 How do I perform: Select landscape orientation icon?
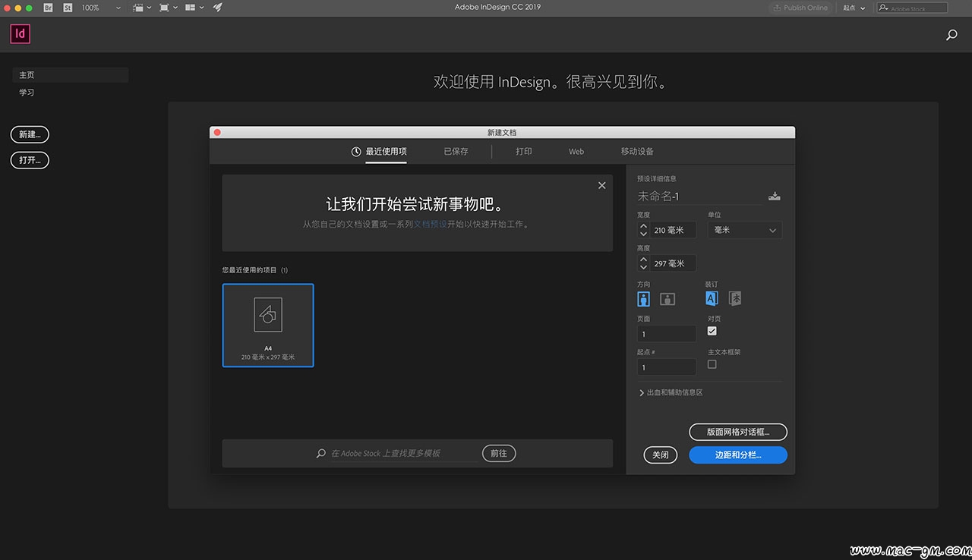coord(667,299)
